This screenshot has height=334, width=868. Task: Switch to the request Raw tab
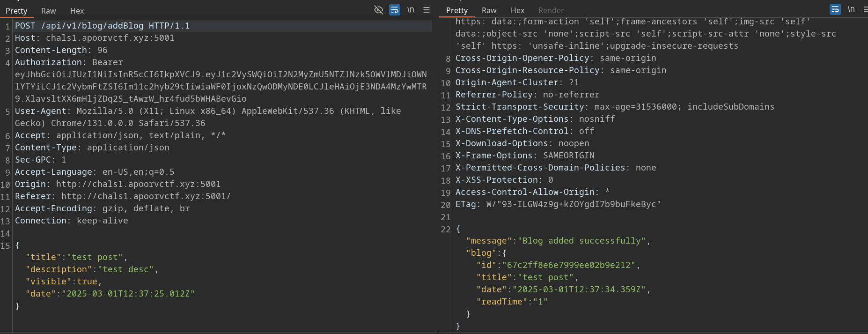click(48, 11)
